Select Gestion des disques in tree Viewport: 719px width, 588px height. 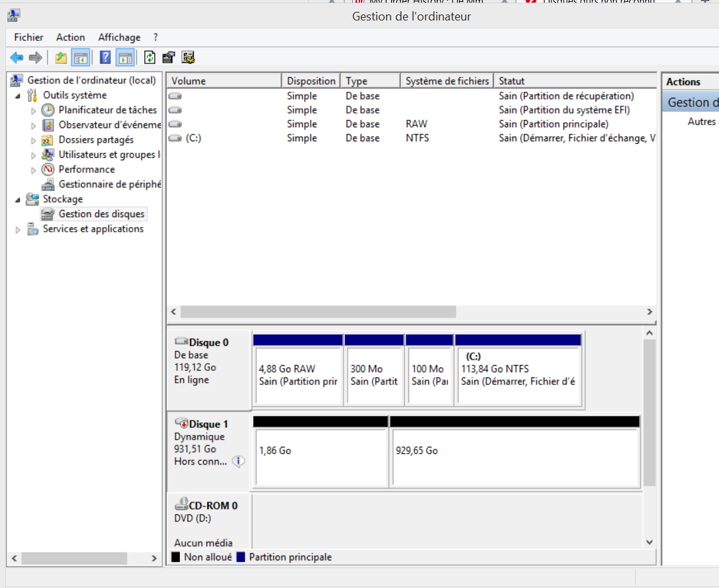coord(101,214)
